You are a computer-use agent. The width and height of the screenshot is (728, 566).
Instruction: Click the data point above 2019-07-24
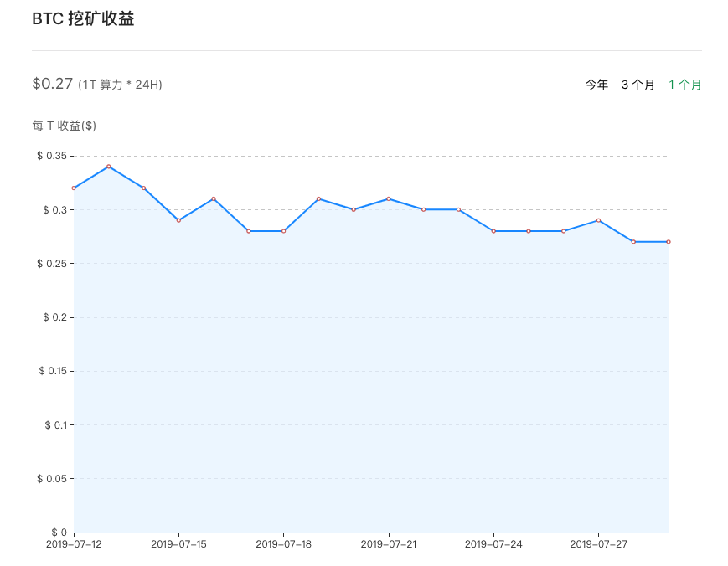click(493, 231)
